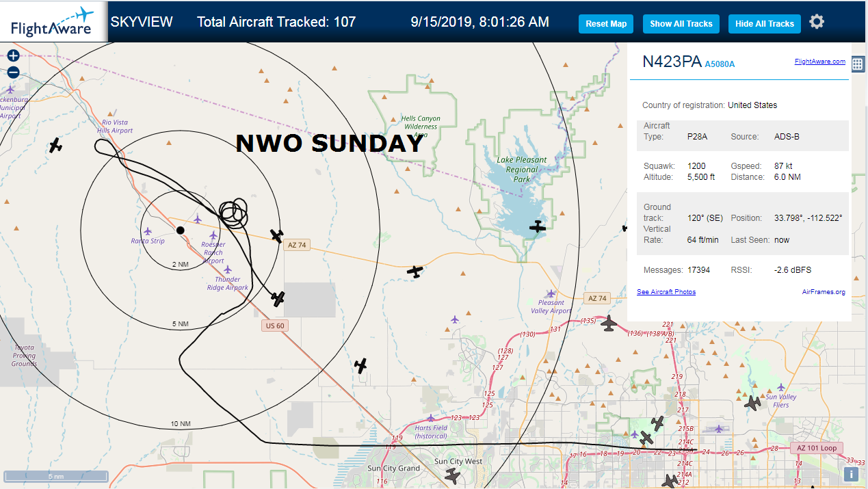
Task: Click Thunder Ridge Airpark airport icon
Action: (x=228, y=269)
